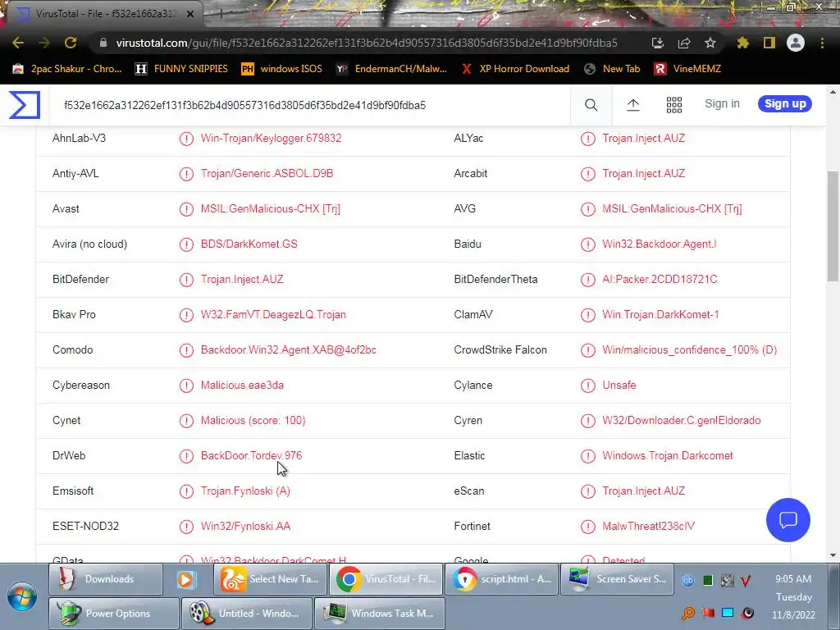Open VineMEMZ bookmark

point(688,69)
